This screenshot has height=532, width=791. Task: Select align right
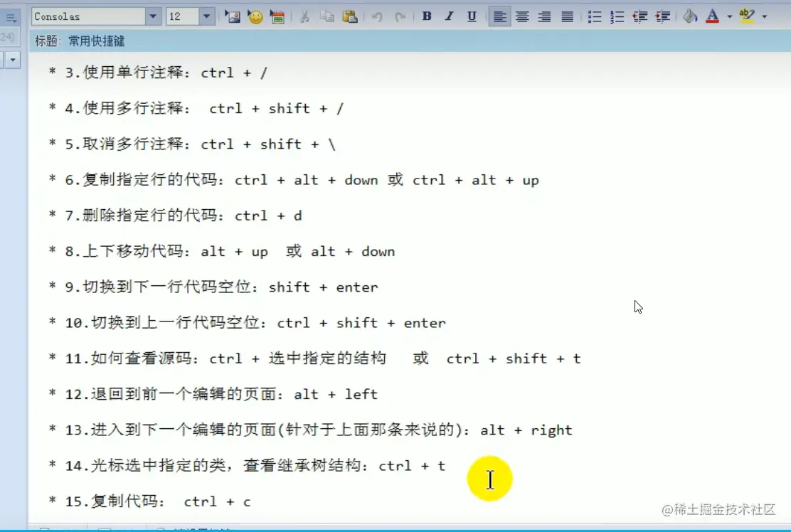coord(544,16)
